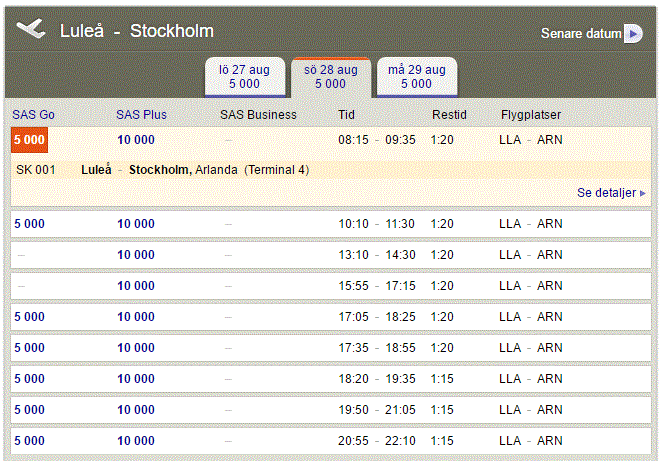Choose SAS Plus 10 000 for 08:15 flight
Screen dimensions: 664x461
click(x=136, y=140)
